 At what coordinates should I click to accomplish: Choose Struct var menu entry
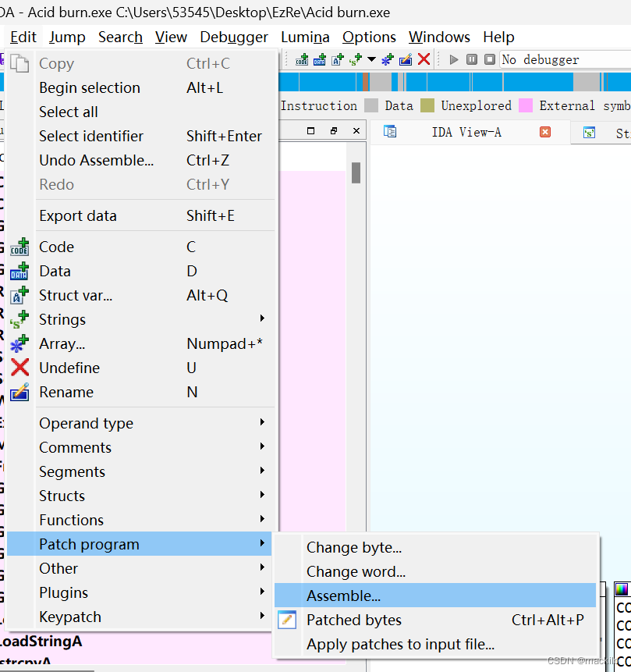140,295
